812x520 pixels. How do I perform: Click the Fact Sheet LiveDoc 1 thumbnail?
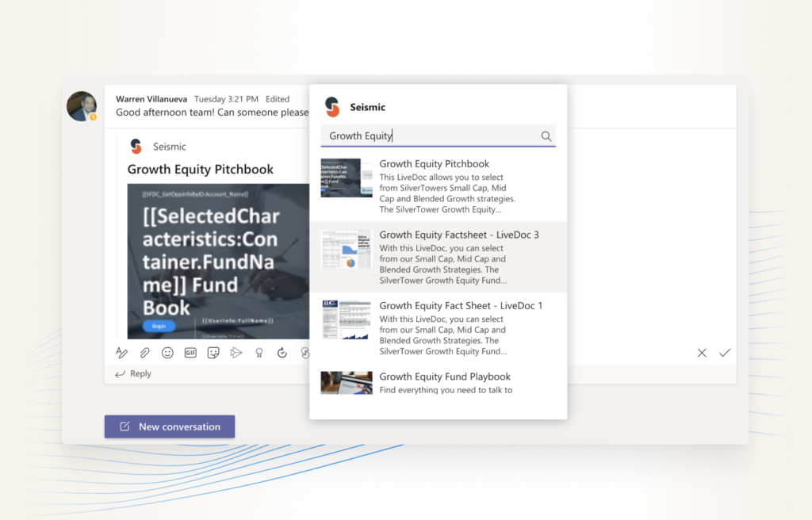point(347,319)
